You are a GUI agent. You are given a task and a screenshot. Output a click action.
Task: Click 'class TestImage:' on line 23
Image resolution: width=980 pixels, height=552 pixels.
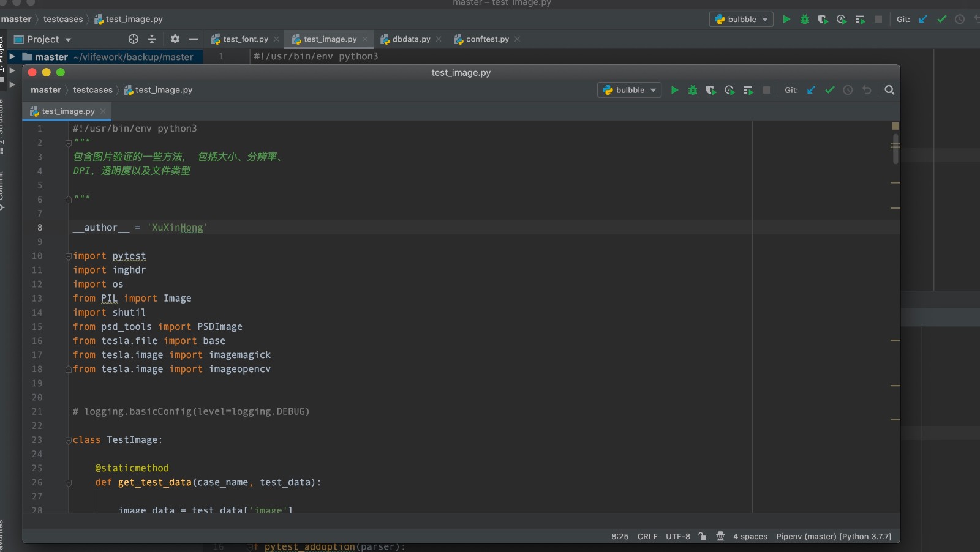pos(118,440)
